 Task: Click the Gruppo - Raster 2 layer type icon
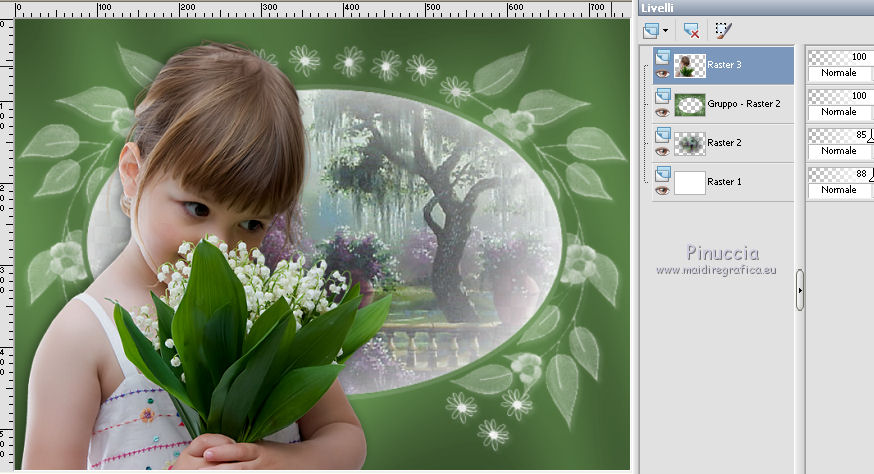point(663,96)
